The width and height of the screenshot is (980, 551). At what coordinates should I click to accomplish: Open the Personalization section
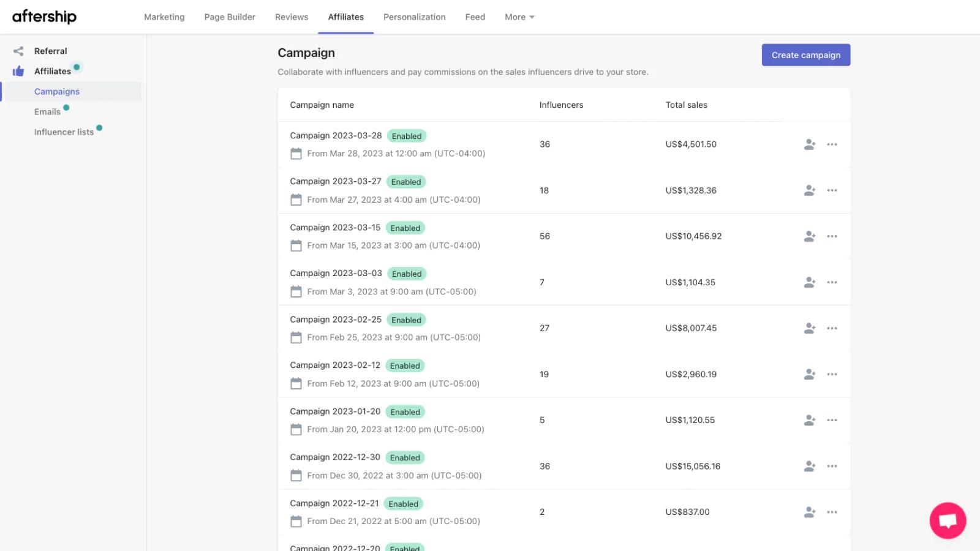(415, 17)
